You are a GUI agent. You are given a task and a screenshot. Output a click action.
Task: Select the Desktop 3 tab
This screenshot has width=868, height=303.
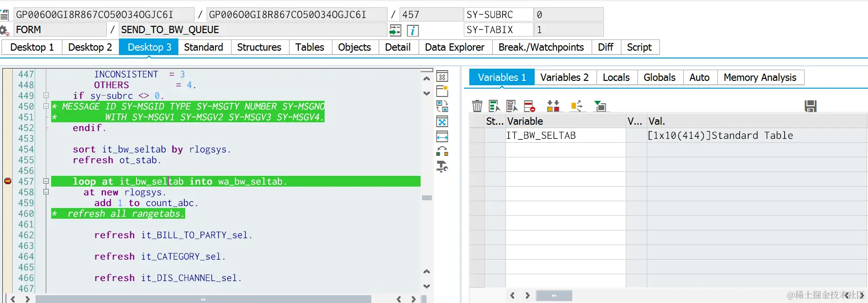149,47
